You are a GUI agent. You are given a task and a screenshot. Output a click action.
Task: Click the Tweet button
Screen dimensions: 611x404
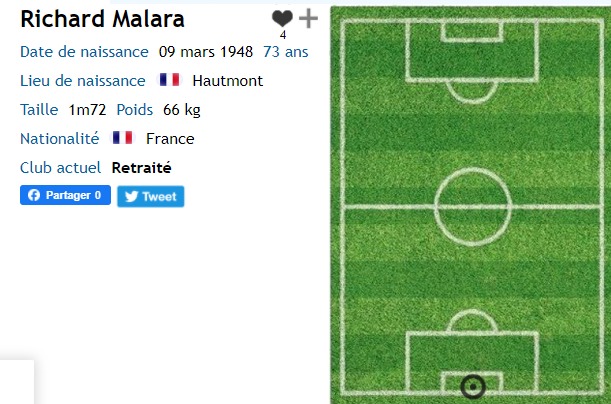click(150, 196)
